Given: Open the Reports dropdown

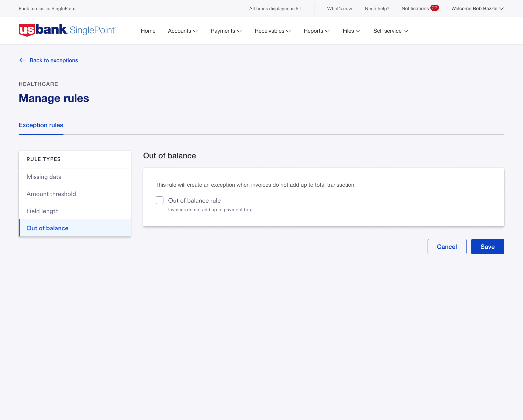Looking at the screenshot, I should point(316,31).
